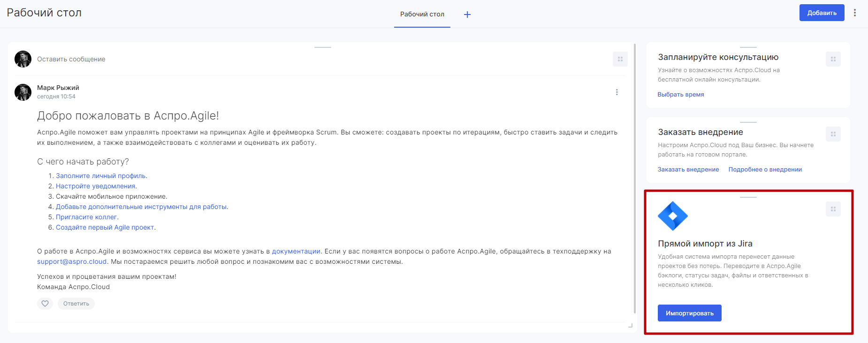Open the Добавьте дополнительные инструменты для работы link
Screen dimensions: 868x343
[141, 207]
